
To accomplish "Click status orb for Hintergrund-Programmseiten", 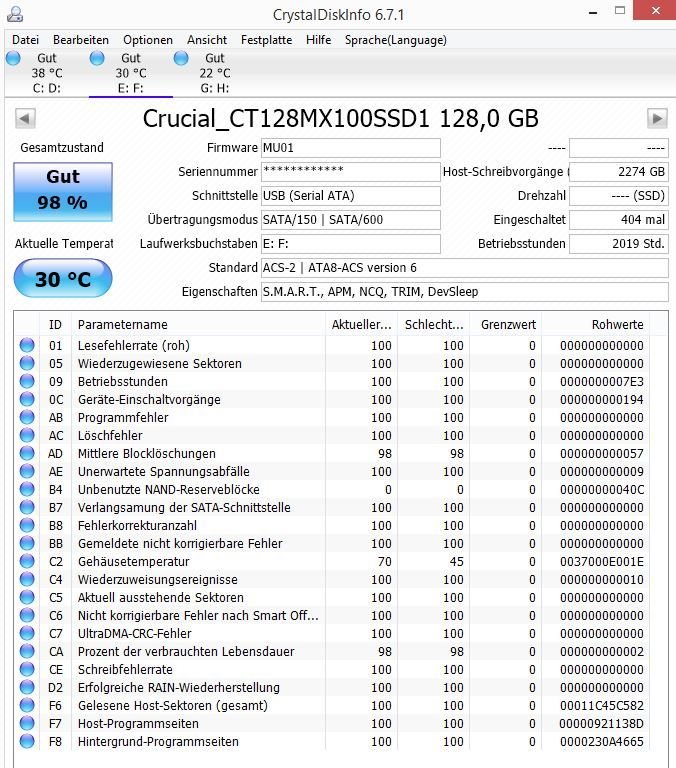I will tap(27, 742).
